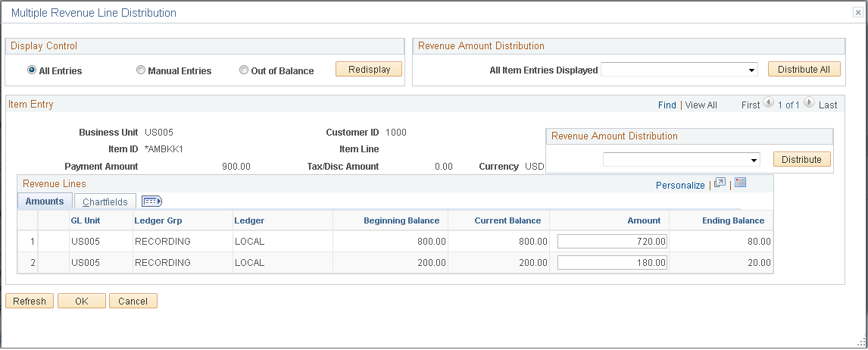
Task: Click the Distribute All button
Action: 804,69
